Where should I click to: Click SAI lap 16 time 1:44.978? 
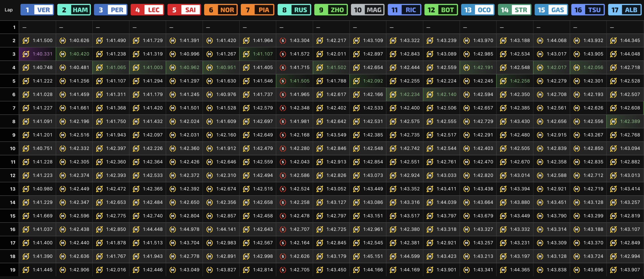click(x=189, y=229)
